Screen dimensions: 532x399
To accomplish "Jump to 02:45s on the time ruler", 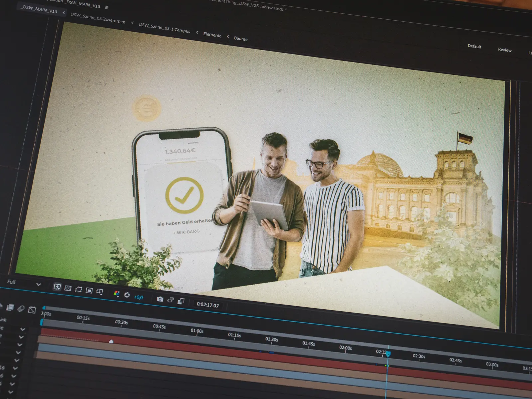I will point(456,360).
